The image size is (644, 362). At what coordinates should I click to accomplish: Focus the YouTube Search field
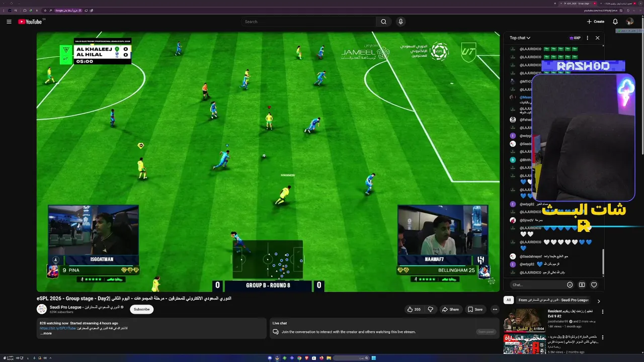[308, 22]
